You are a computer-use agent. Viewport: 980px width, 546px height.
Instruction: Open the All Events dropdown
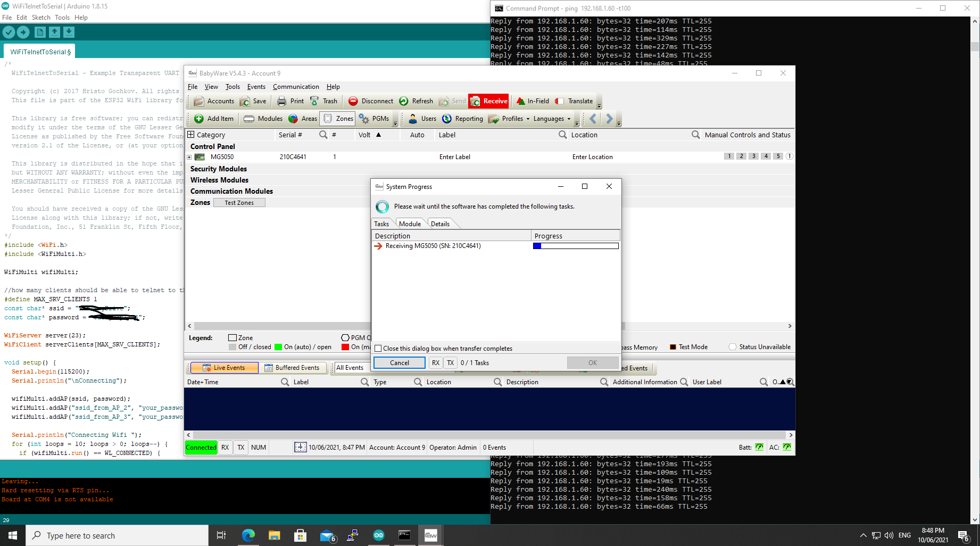tap(351, 367)
